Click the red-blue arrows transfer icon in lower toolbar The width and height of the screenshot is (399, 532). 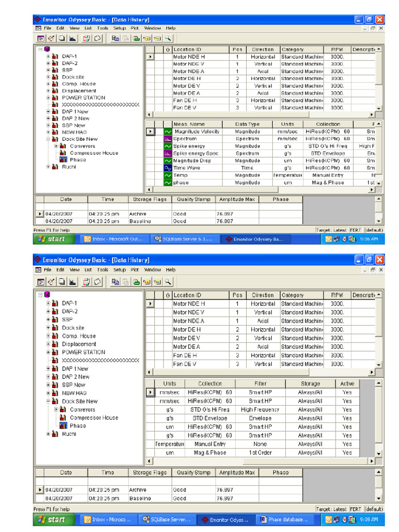click(87, 282)
